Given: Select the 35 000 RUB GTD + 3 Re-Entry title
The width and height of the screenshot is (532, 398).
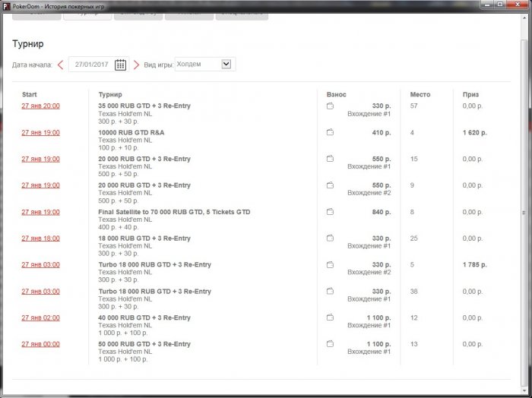Looking at the screenshot, I should pyautogui.click(x=144, y=106).
